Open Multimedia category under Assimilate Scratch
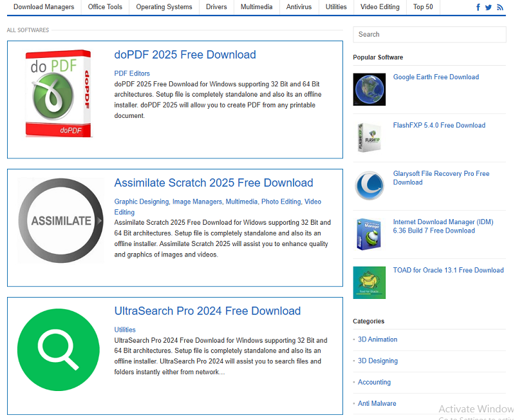Viewport: 515px width, 420px height. click(x=241, y=202)
